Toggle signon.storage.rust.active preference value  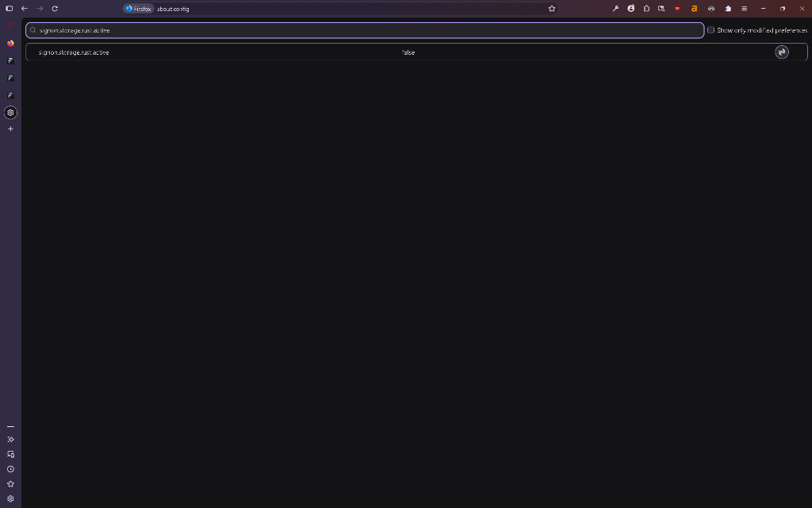781,52
